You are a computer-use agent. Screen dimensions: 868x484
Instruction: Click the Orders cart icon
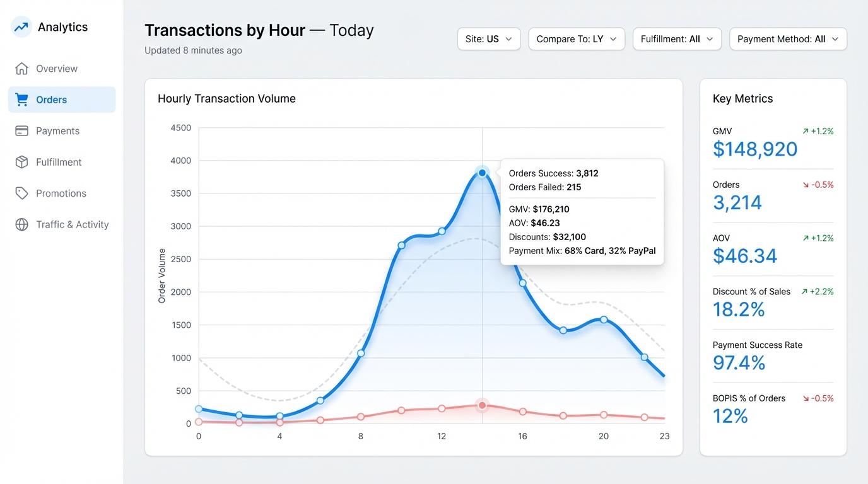click(21, 99)
